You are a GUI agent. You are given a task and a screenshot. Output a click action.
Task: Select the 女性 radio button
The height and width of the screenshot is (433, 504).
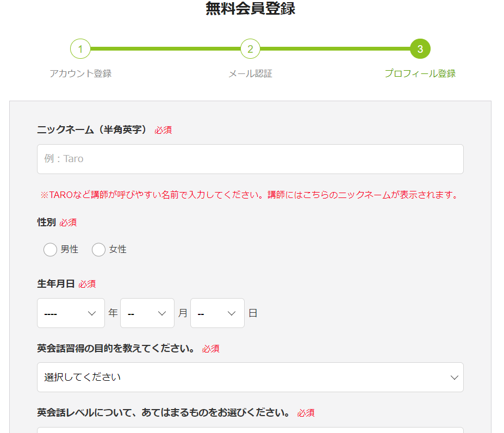tap(98, 250)
